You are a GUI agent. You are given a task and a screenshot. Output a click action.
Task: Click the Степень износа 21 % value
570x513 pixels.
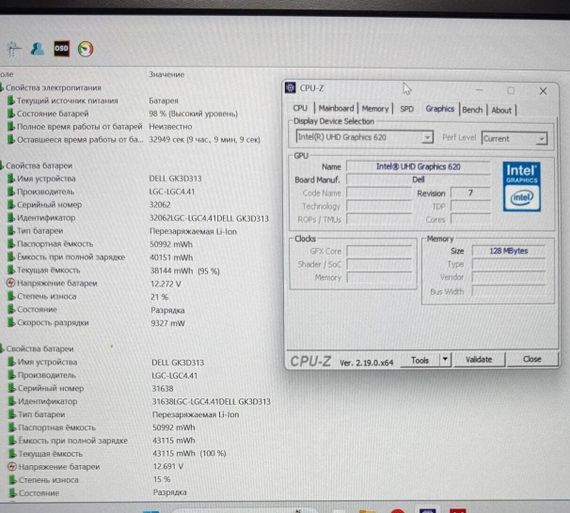(x=159, y=297)
